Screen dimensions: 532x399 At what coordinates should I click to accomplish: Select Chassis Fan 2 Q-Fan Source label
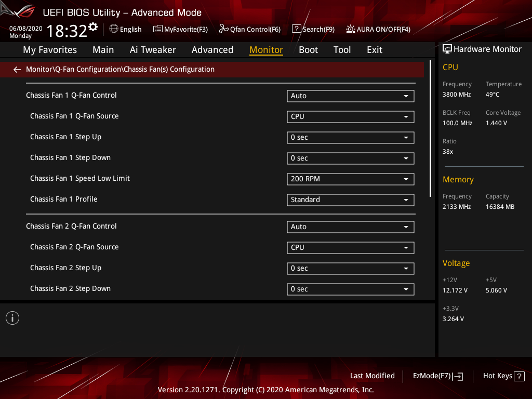tap(74, 247)
